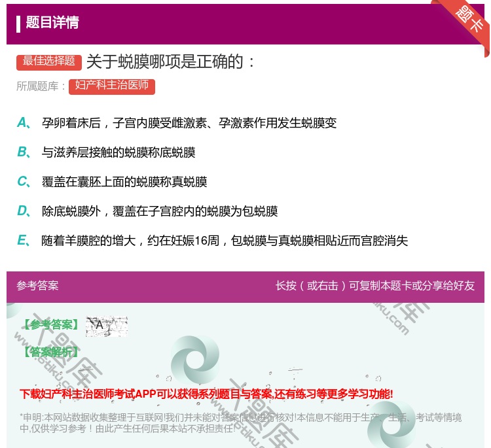Click the red 下载妇产科主治医师考试APP link
This screenshot has width=491, height=448.
[x=206, y=394]
